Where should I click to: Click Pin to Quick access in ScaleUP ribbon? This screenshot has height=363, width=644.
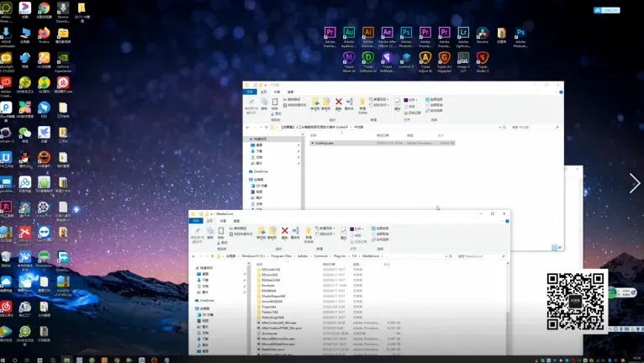coord(251,106)
